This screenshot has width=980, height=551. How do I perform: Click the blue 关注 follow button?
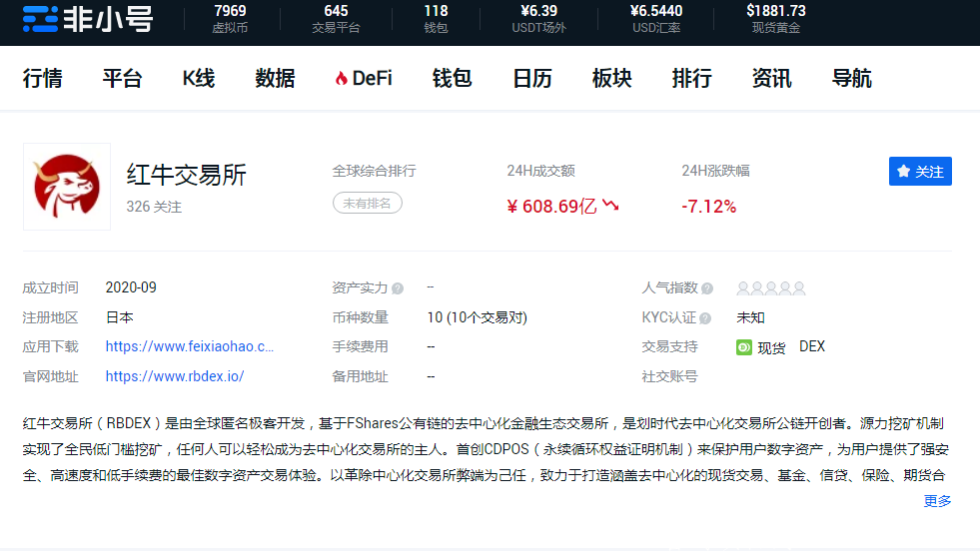click(x=920, y=171)
